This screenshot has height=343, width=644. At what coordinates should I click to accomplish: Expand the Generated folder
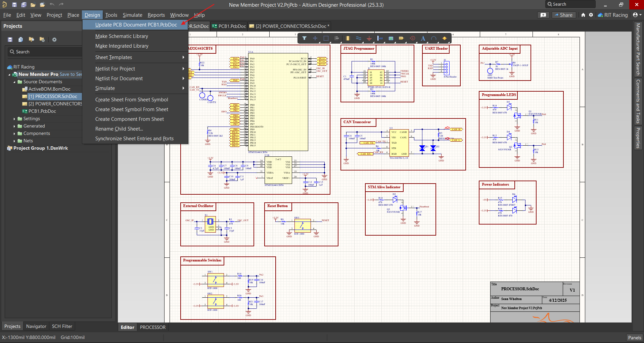(14, 126)
